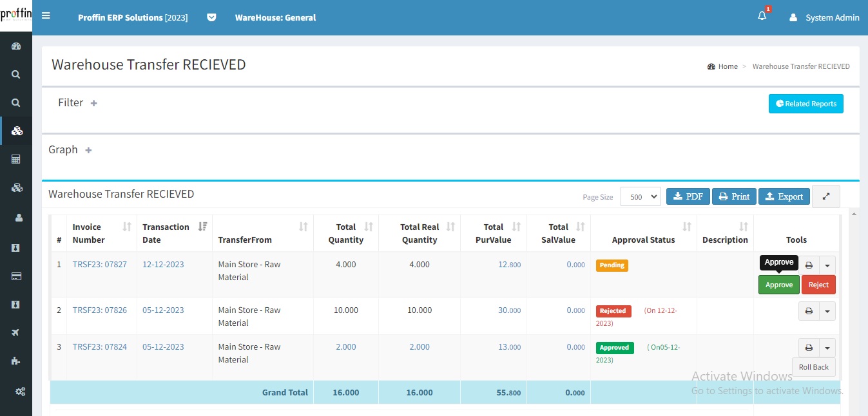This screenshot has height=416, width=868.
Task: Reject the pending transfer
Action: point(818,285)
